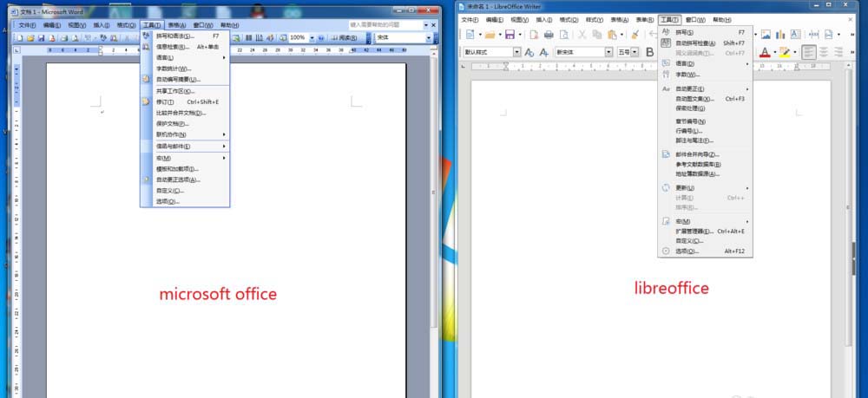Click New document icon in Word toolbar
The height and width of the screenshot is (398, 868).
(20, 37)
